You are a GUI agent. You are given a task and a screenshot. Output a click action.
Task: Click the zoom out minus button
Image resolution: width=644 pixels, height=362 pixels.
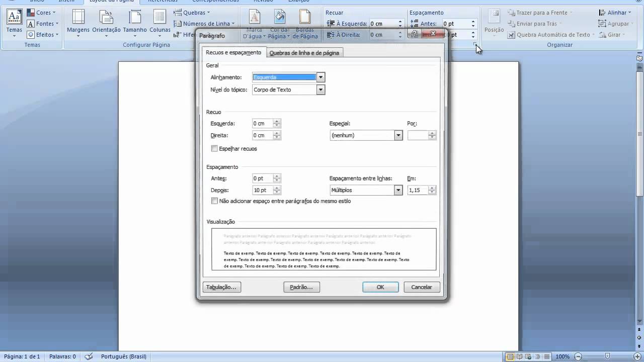(x=578, y=356)
